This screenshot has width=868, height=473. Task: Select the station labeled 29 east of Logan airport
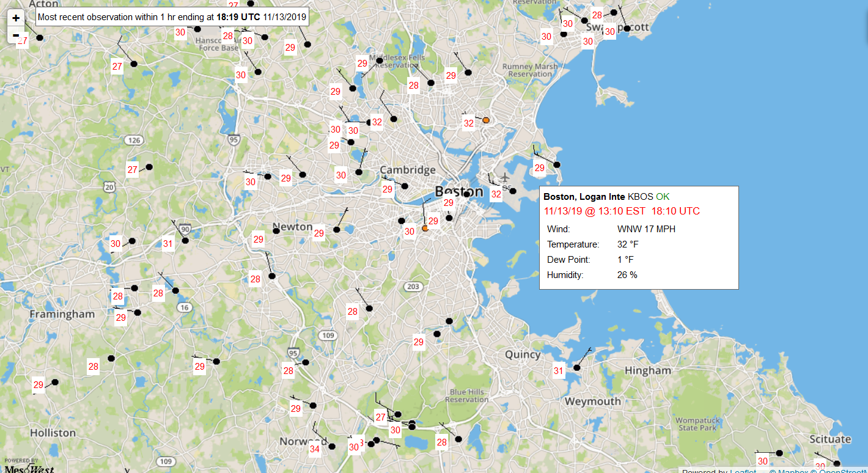pyautogui.click(x=556, y=164)
